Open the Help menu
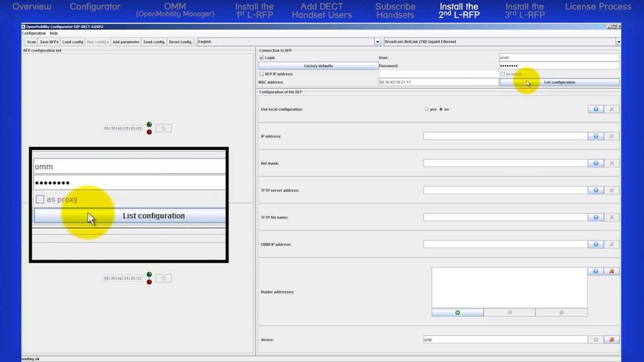This screenshot has height=362, width=644. [x=53, y=33]
